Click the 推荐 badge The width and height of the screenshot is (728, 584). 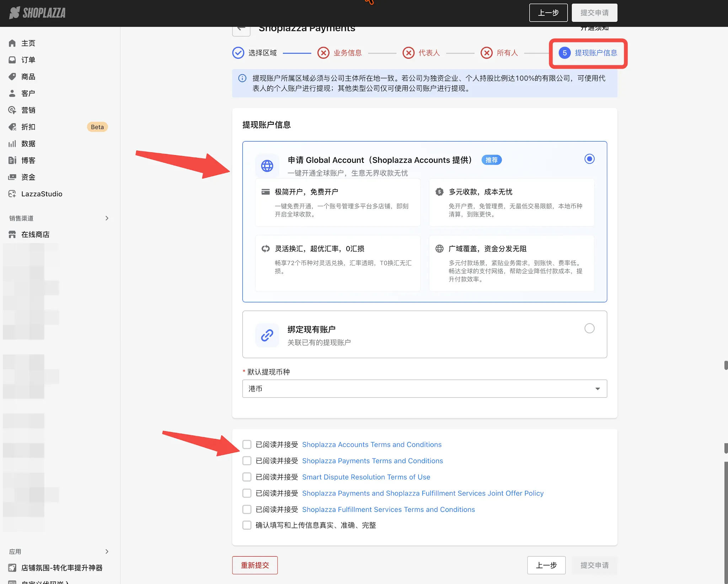pyautogui.click(x=492, y=160)
